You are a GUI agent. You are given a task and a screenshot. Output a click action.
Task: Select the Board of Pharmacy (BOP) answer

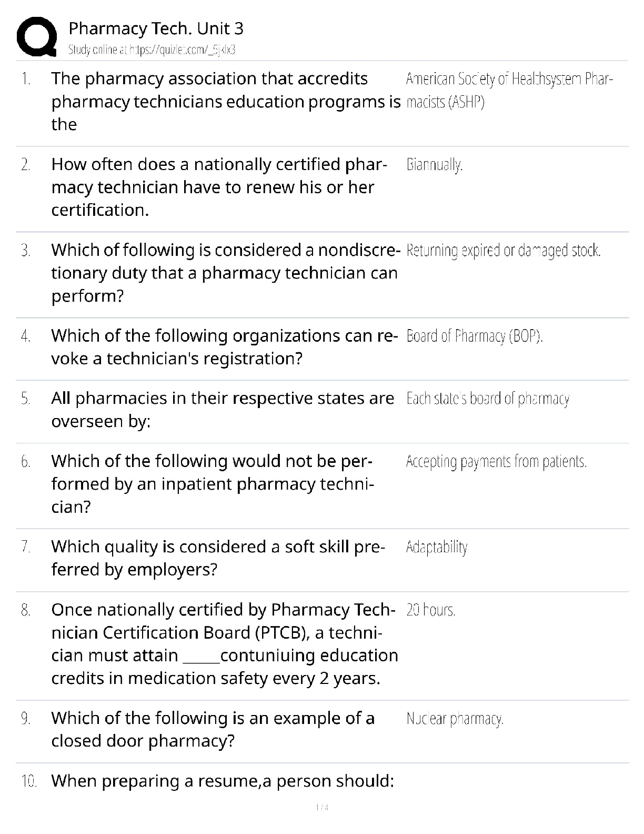pos(474,336)
